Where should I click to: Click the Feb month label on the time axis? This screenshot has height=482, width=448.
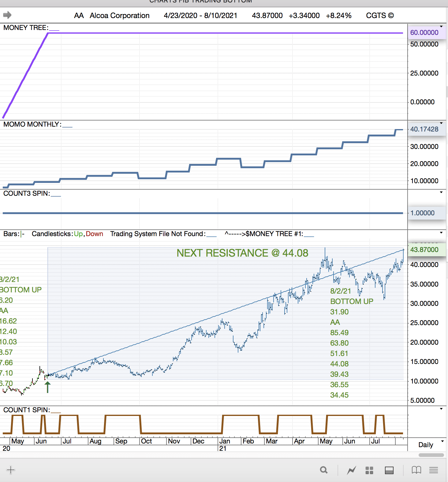[248, 441]
